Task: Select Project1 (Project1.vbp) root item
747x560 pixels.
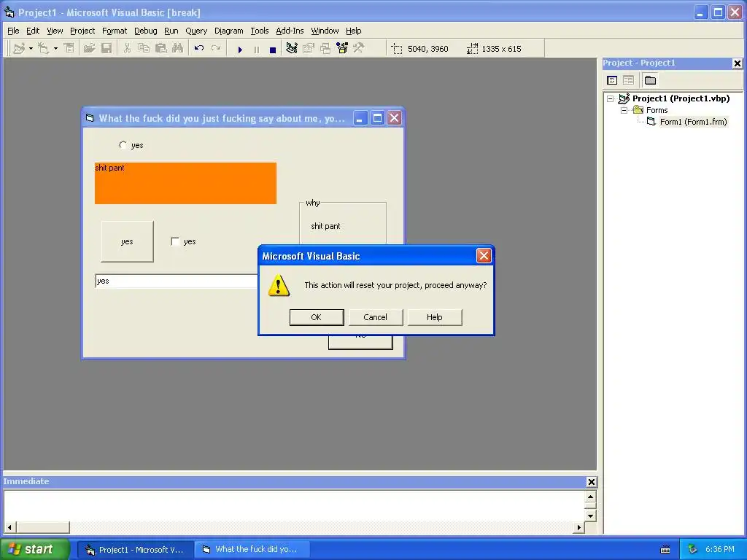Action: pyautogui.click(x=681, y=98)
